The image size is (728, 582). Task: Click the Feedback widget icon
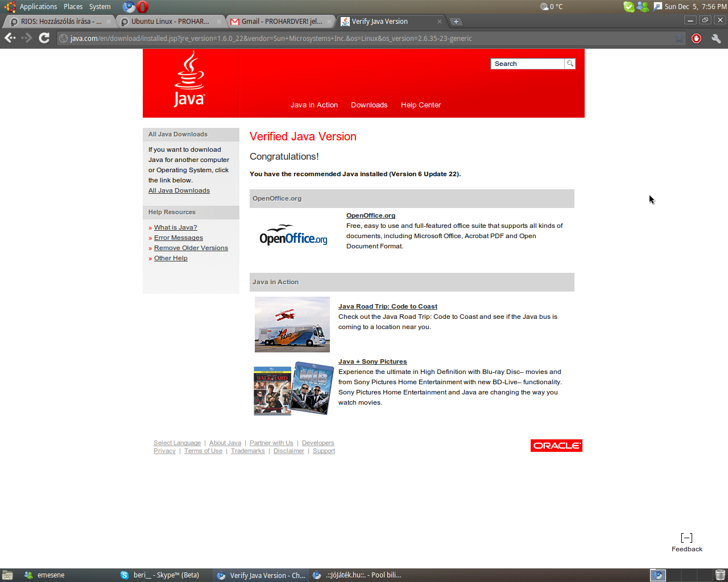coord(686,538)
